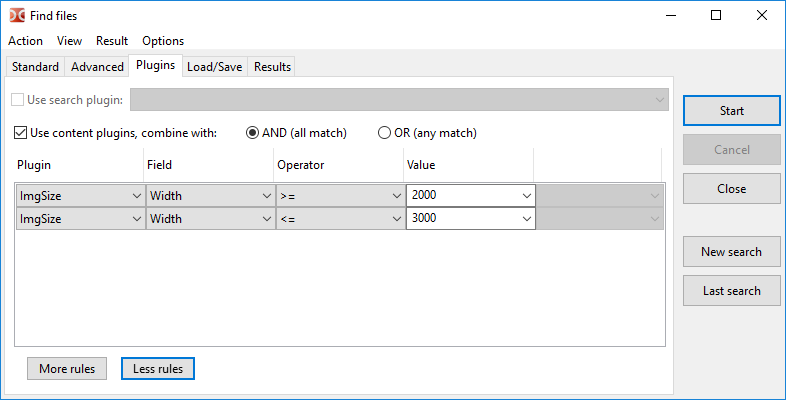Switch to the Advanced tab

[97, 67]
